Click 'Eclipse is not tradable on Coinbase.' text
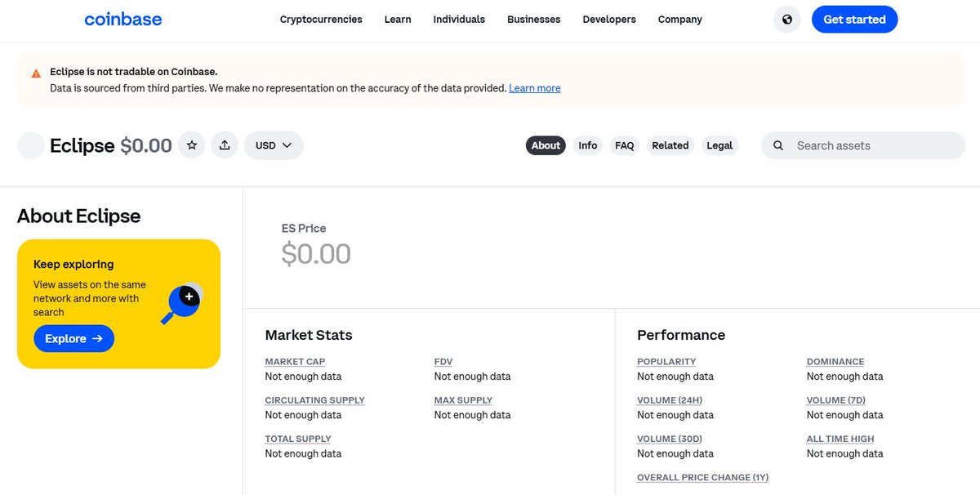 [x=134, y=72]
